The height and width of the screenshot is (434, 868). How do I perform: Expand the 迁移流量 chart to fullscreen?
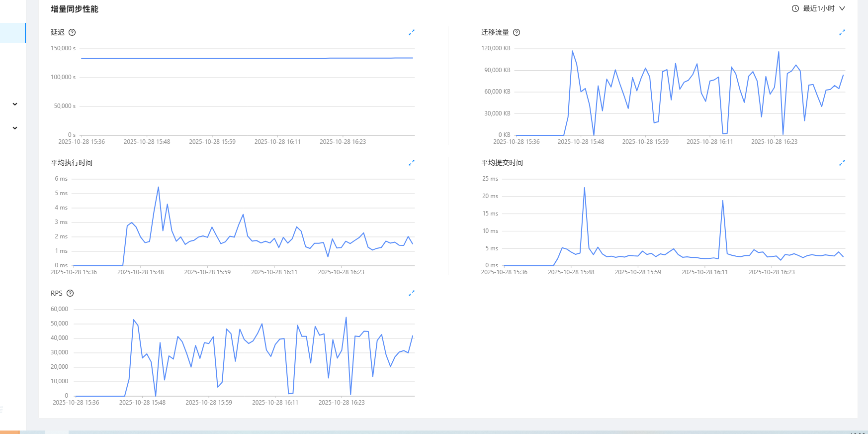pyautogui.click(x=842, y=32)
